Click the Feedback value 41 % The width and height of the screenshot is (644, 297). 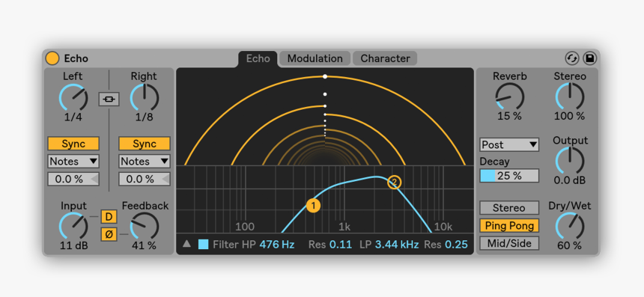tap(145, 245)
